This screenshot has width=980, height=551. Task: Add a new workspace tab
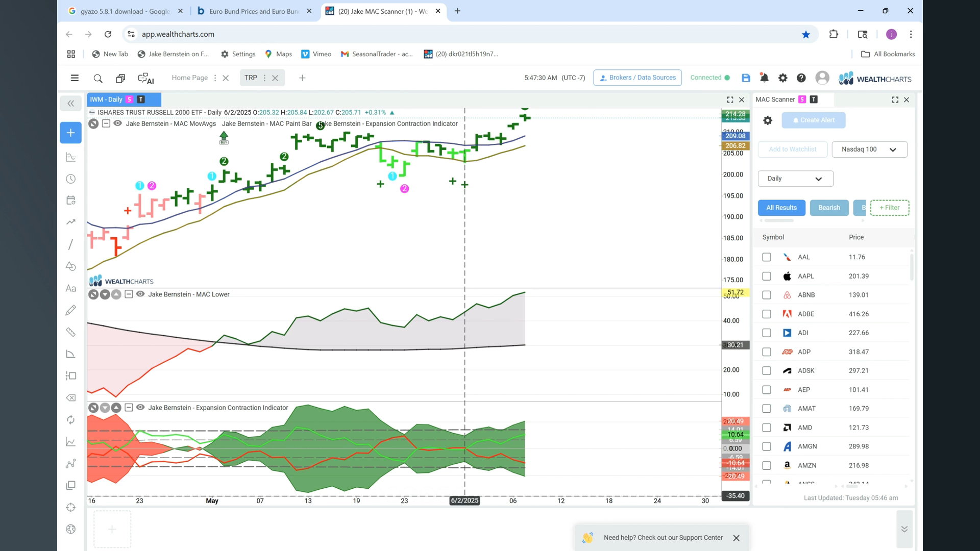(302, 78)
